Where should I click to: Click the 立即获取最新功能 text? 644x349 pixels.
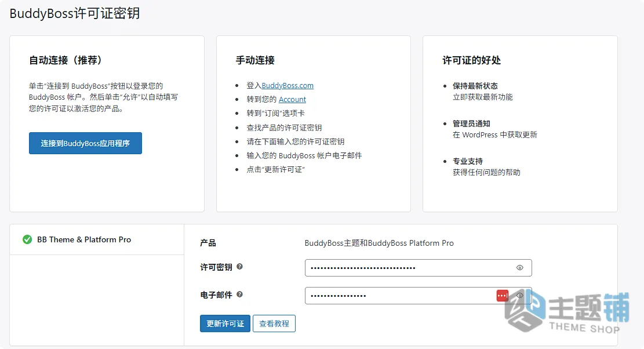click(483, 97)
